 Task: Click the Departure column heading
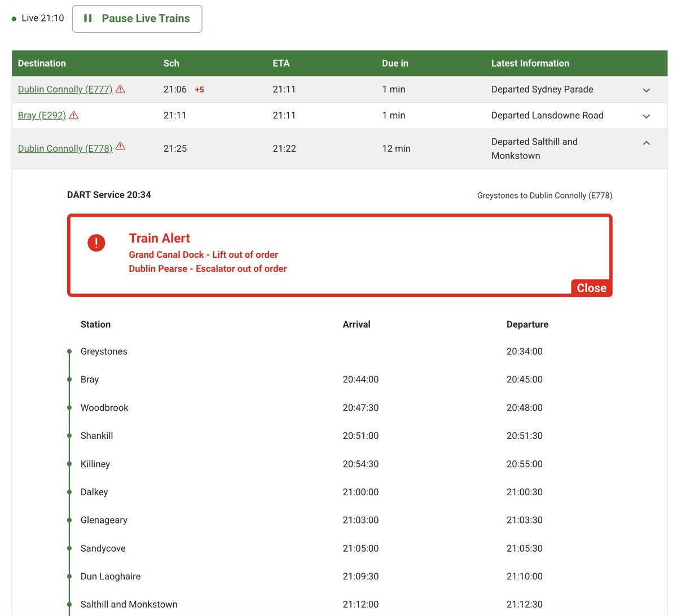click(527, 324)
